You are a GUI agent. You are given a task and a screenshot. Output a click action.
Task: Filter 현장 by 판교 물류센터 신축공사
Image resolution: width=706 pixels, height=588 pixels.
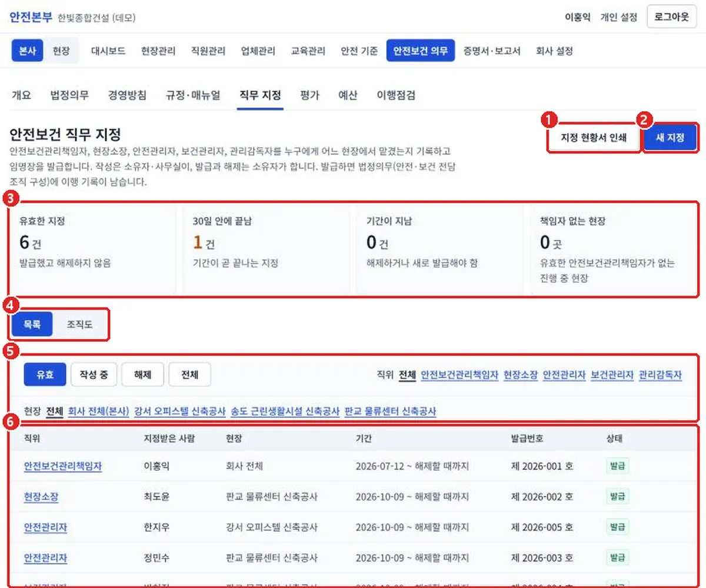(391, 411)
